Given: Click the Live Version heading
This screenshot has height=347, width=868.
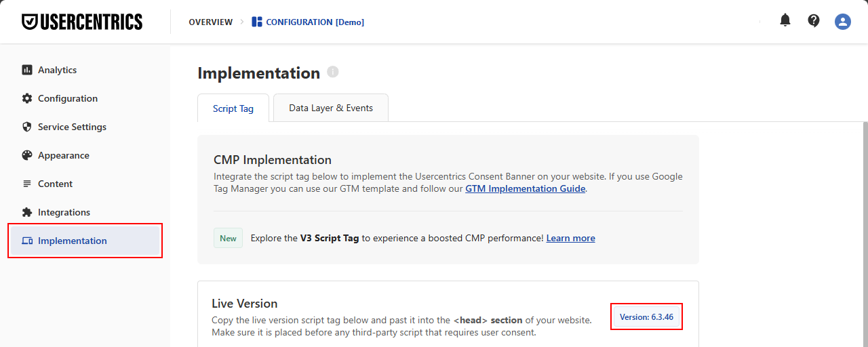Looking at the screenshot, I should coord(245,304).
